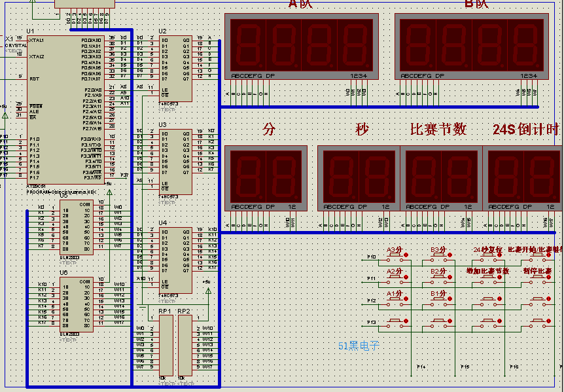The height and width of the screenshot is (392, 564).
Task: Click the B3分 push button
Action: [x=439, y=255]
